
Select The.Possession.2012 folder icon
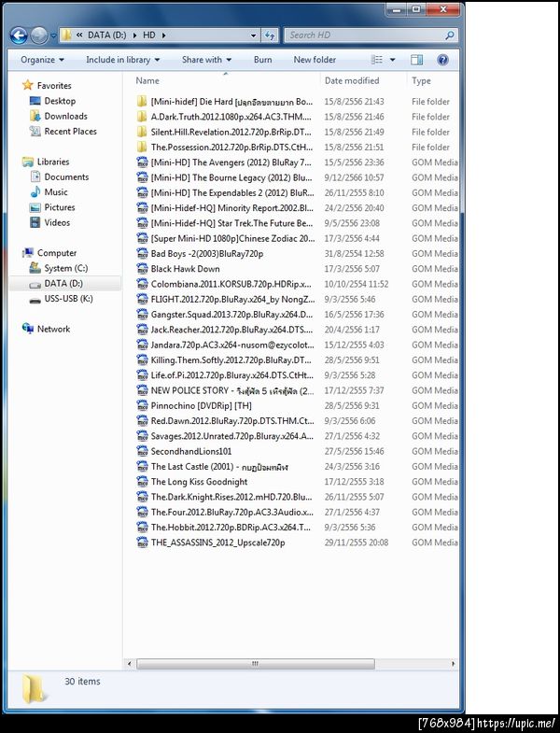pos(142,148)
